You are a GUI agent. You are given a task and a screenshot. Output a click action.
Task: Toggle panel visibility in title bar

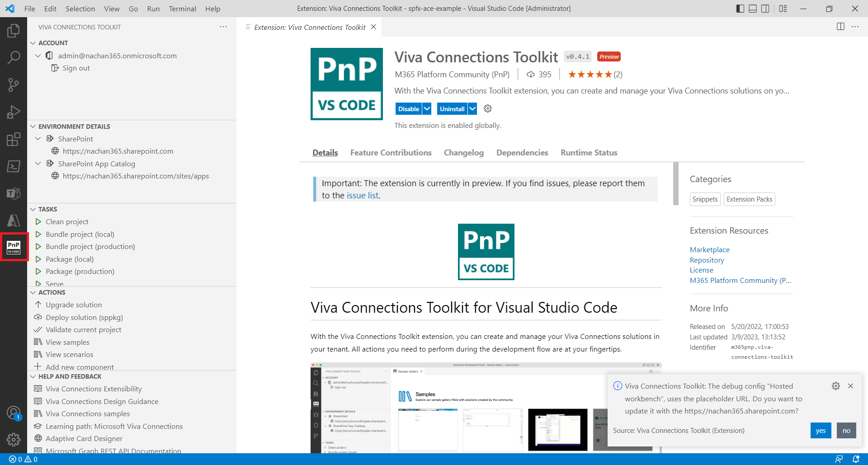[x=753, y=9]
